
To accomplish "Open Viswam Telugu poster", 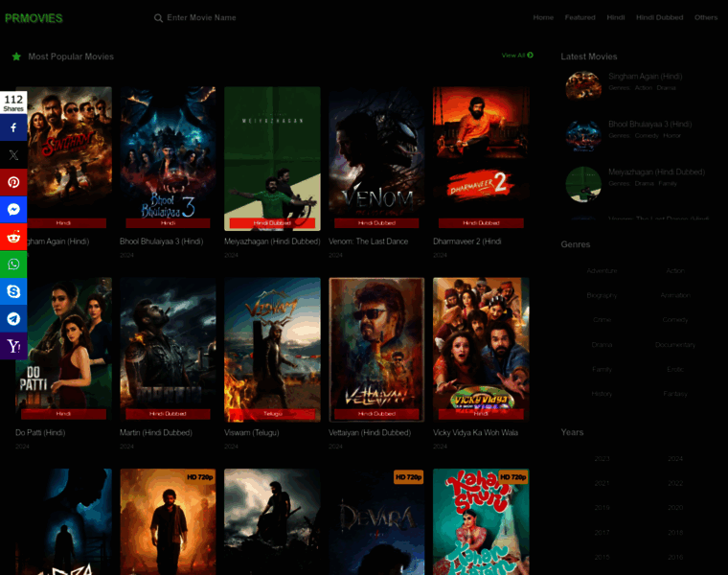I will click(272, 350).
